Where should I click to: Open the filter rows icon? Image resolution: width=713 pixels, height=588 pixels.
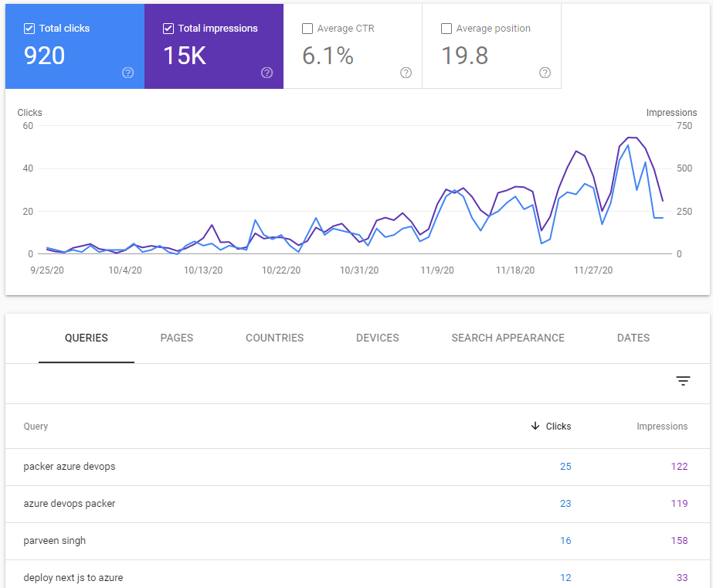[x=683, y=381]
